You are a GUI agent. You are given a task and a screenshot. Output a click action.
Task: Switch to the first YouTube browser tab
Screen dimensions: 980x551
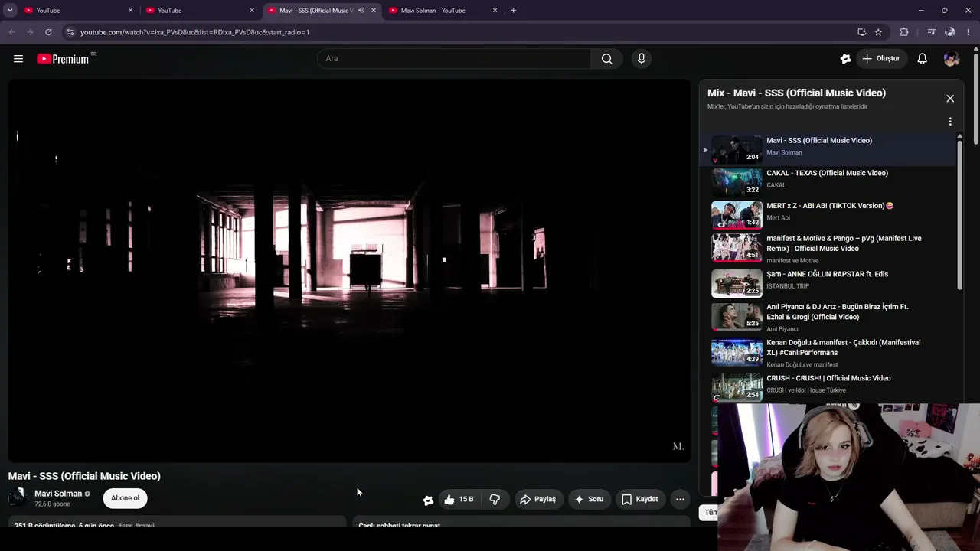[77, 11]
